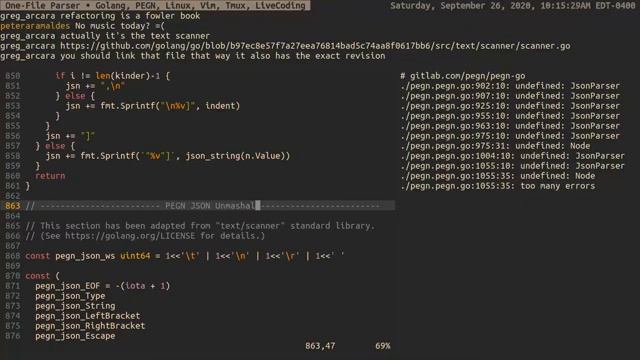Click error './pegn.pegn.go:925:10: undefined: JsonParser'
The height and width of the screenshot is (360, 640).
click(510, 106)
